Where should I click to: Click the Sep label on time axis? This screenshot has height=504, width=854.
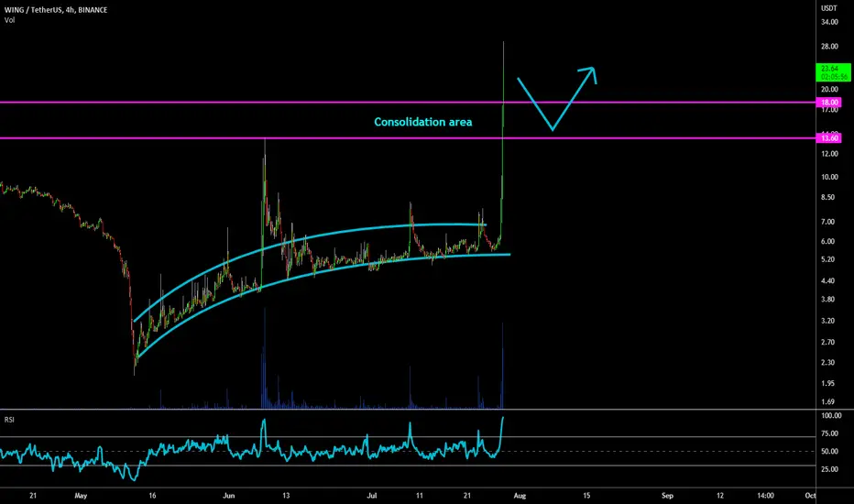pos(667,496)
